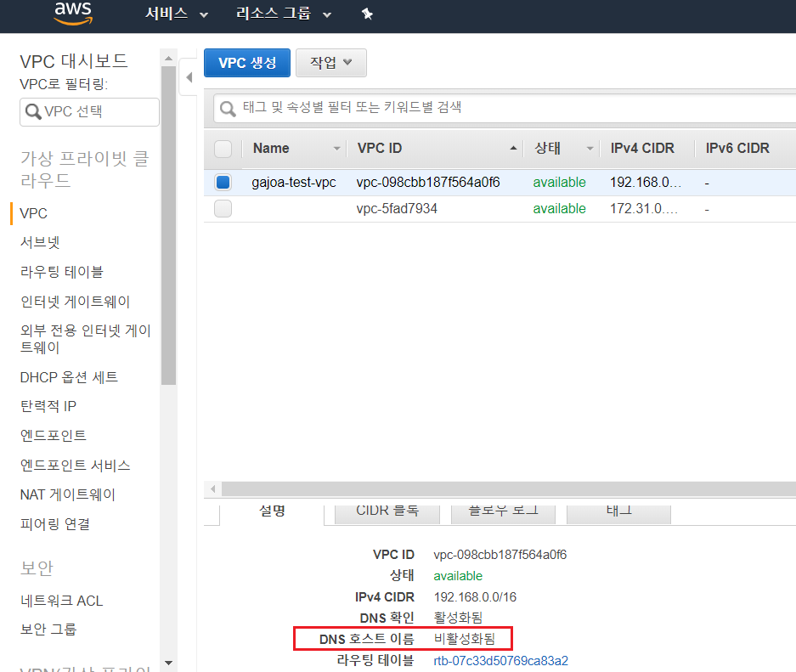
Task: Click the VPC 대시보드 heading link
Action: pos(74,61)
